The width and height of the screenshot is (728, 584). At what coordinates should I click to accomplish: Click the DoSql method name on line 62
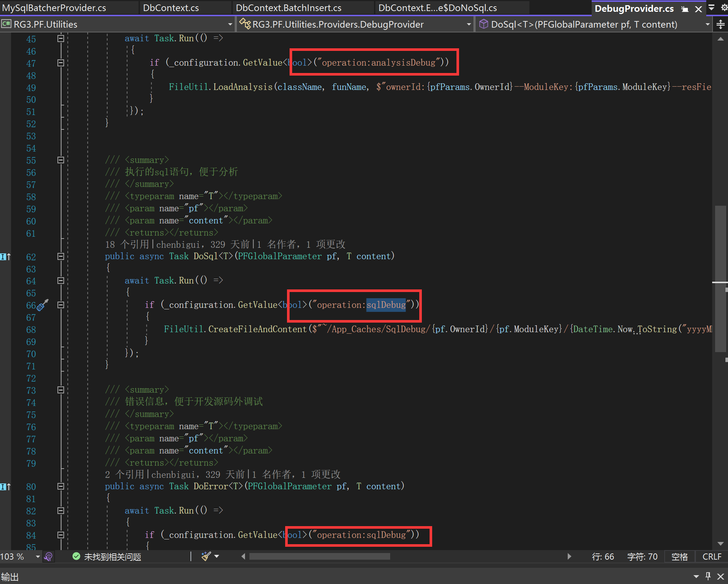pos(206,256)
